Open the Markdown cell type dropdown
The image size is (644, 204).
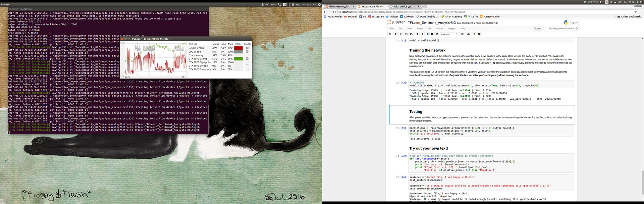click(x=449, y=34)
